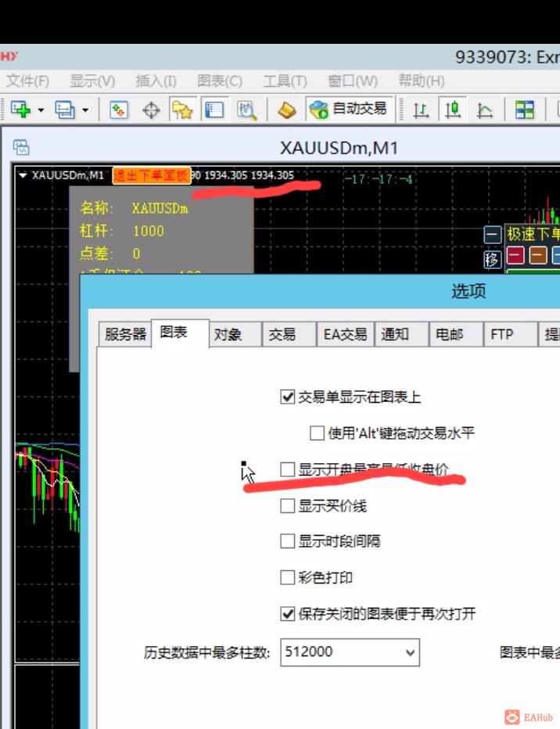Click the 退出下单面板 orange button
Viewport: 560px width, 729px height.
point(152,176)
